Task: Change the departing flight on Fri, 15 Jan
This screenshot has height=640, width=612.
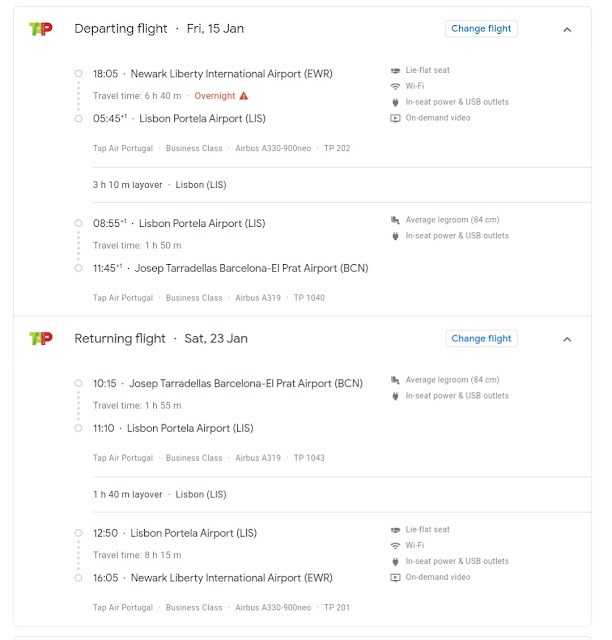Action: tap(481, 29)
